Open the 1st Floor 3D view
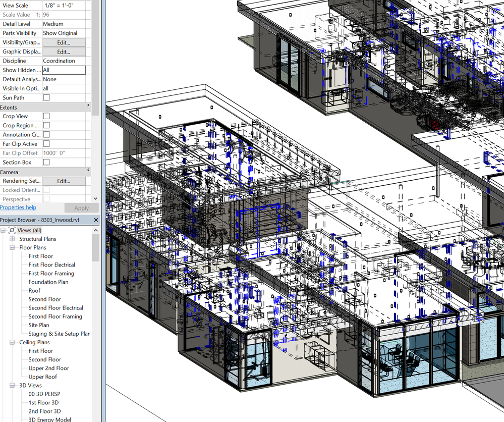This screenshot has height=422, width=504. (x=43, y=403)
